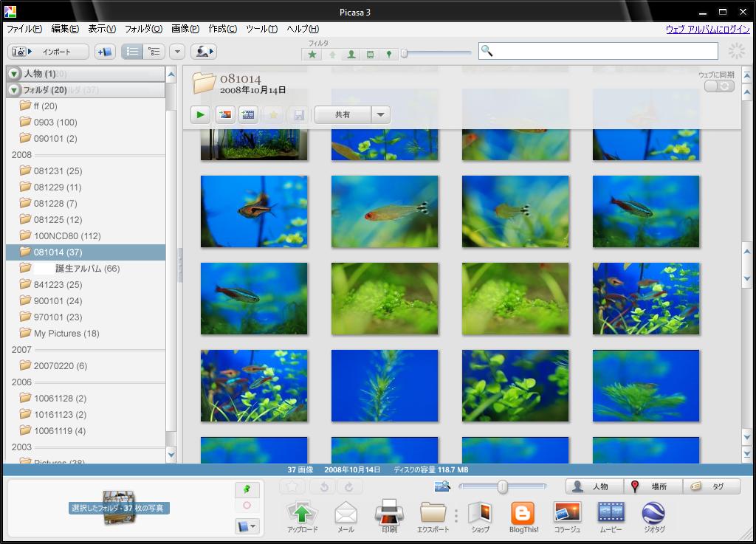Click the BlogThis! icon
This screenshot has height=544, width=756.
click(523, 516)
